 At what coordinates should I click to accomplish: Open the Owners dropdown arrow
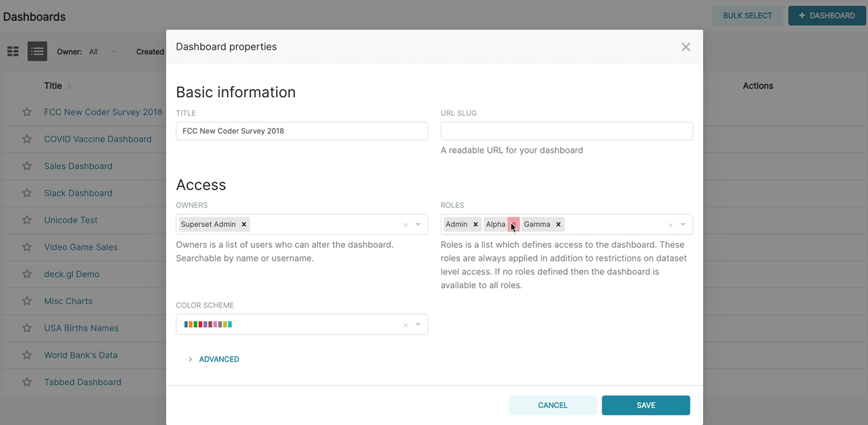point(418,225)
